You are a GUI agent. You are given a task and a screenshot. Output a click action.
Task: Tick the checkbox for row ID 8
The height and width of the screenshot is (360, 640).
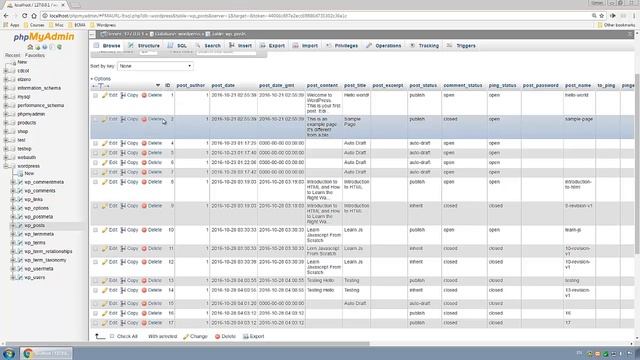coord(96,182)
